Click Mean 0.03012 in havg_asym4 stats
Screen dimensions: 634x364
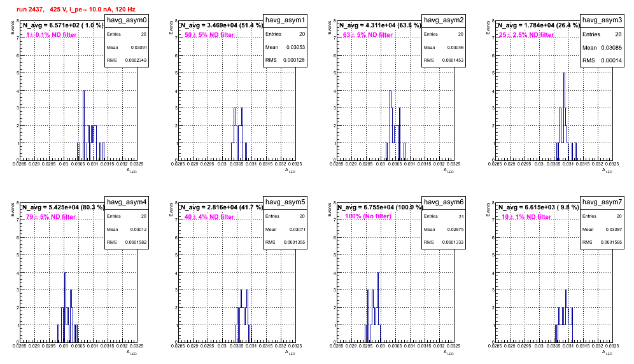[127, 229]
